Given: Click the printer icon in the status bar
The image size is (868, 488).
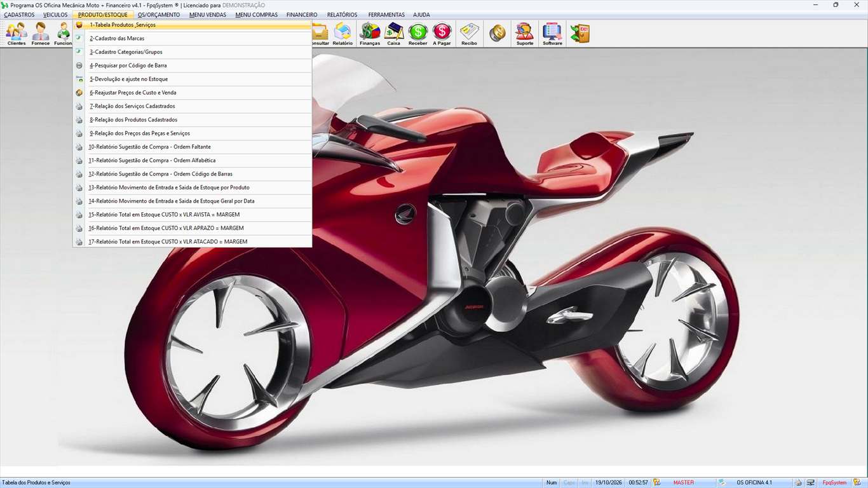Looking at the screenshot, I should click(x=799, y=483).
